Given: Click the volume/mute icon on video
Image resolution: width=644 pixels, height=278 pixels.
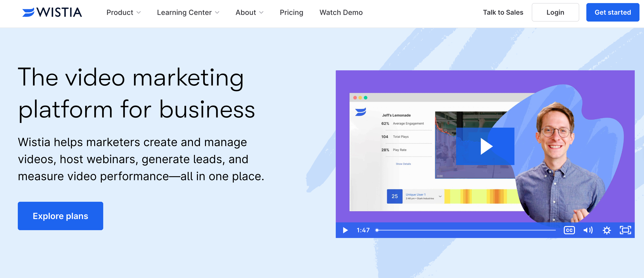Looking at the screenshot, I should click(588, 230).
